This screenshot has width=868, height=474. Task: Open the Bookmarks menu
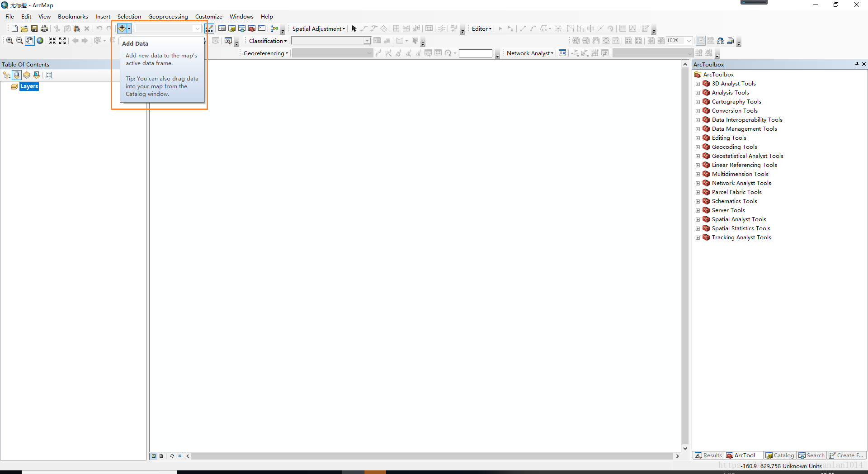(73, 16)
